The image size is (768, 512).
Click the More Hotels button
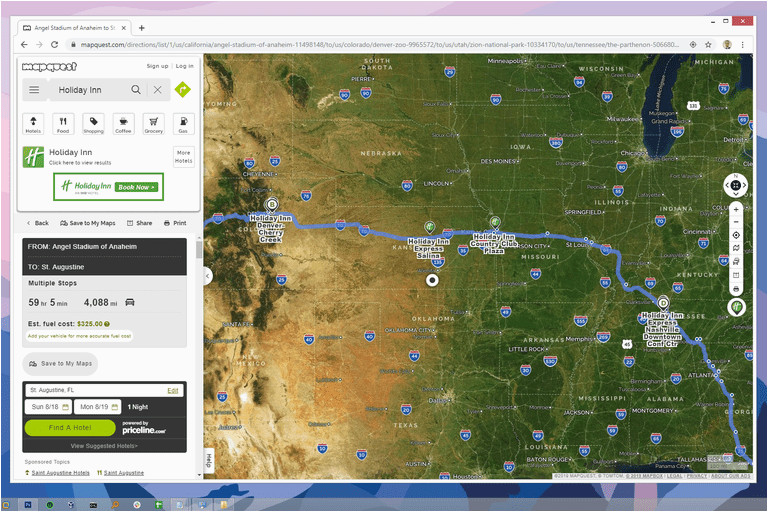pyautogui.click(x=184, y=157)
